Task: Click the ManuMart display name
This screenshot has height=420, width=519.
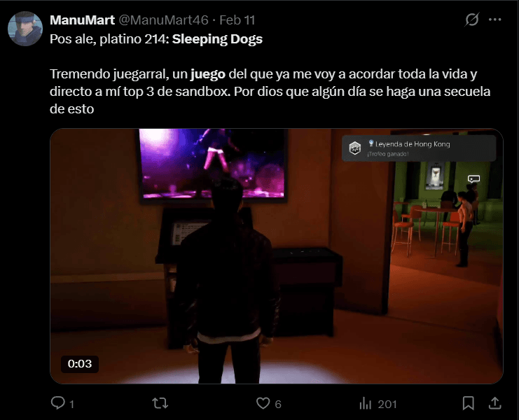Action: point(82,20)
